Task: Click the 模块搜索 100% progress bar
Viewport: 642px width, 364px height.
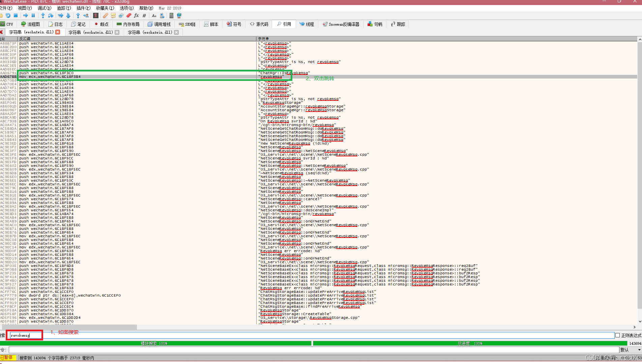Action: [156, 343]
